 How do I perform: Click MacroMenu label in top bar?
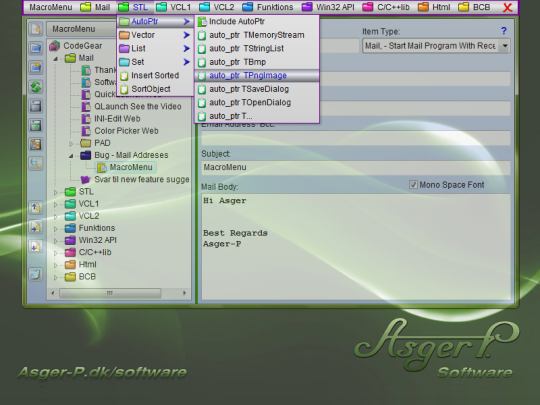51,7
